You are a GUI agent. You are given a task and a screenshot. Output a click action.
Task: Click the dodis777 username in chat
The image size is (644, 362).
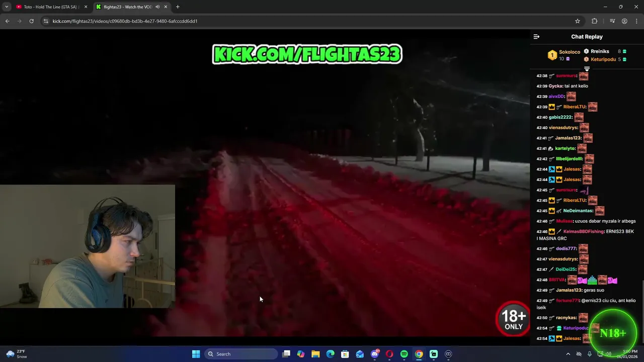pos(566,248)
